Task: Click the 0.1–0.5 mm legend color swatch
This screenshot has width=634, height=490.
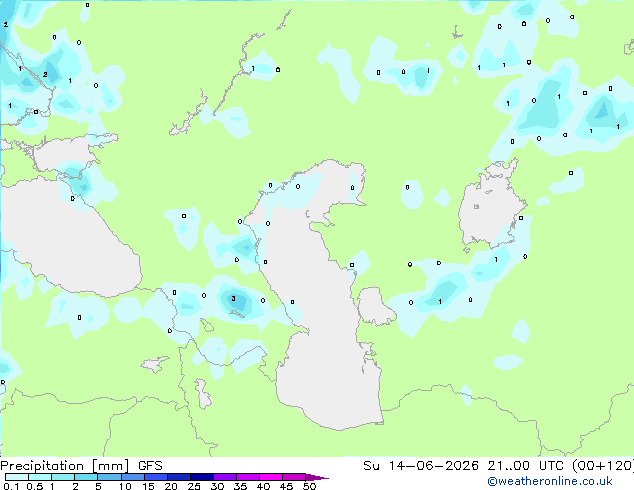Action: (17, 477)
